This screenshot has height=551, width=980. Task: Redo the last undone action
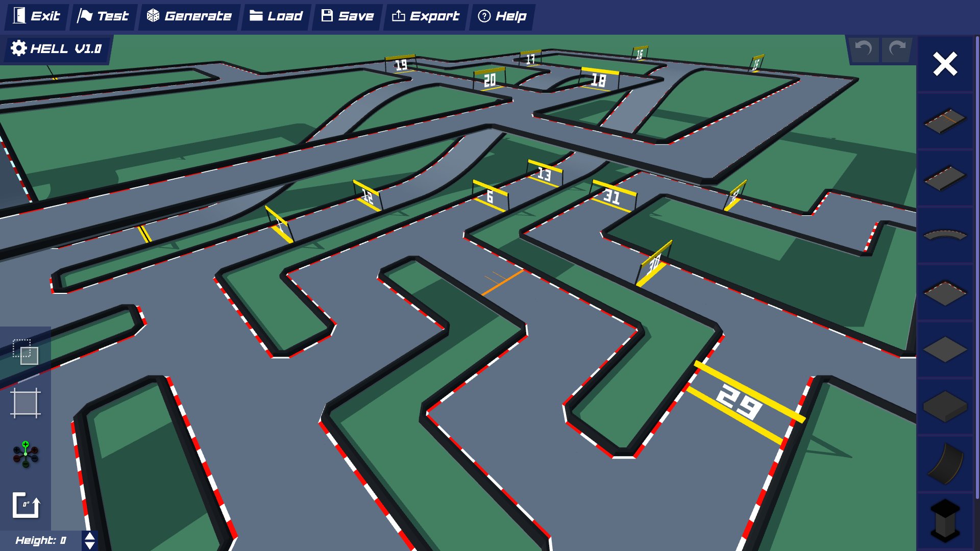[x=897, y=49]
